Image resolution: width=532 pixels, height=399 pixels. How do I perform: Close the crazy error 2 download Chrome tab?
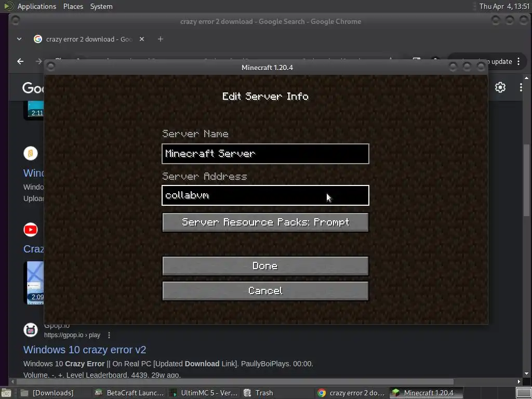point(142,39)
